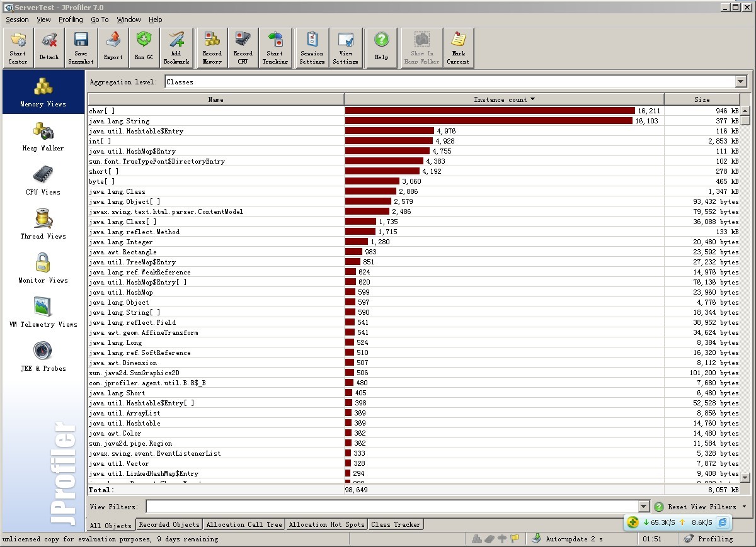The image size is (756, 547).
Task: Open Session Settings
Action: click(x=312, y=48)
